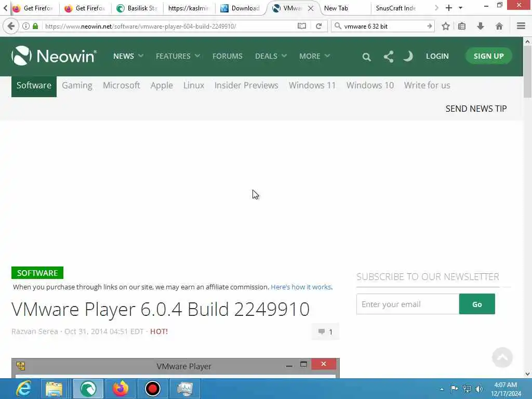Click the search magnifier in search box

pyautogui.click(x=338, y=26)
